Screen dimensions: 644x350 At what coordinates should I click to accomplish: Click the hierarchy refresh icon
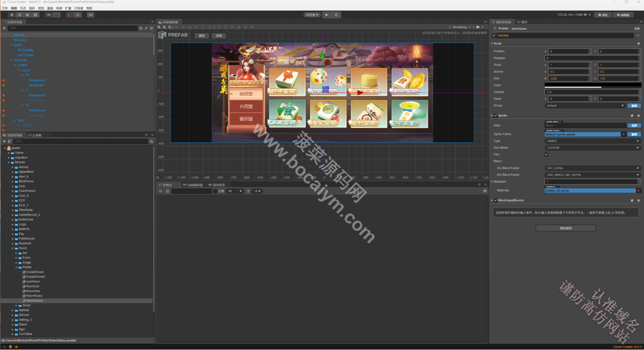(x=151, y=28)
